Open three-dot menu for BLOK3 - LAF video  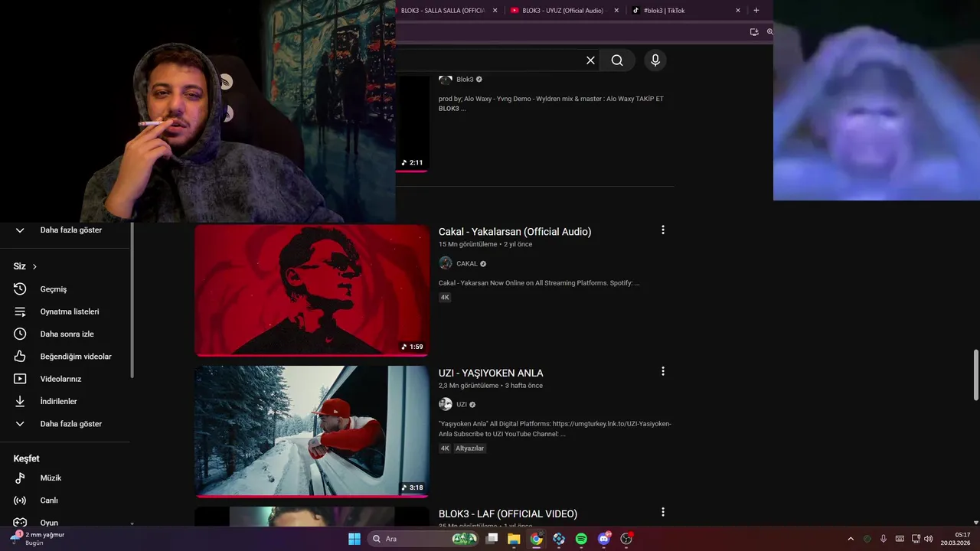(x=663, y=512)
